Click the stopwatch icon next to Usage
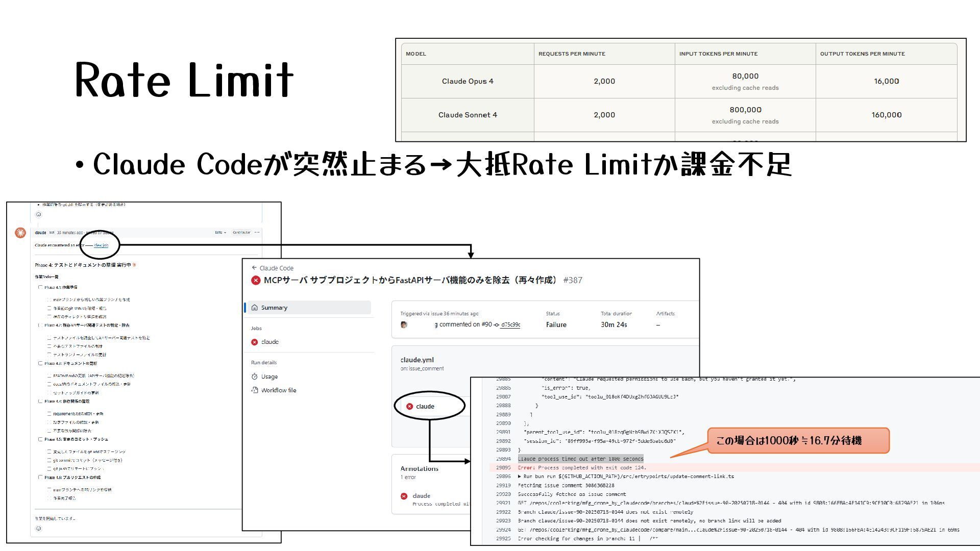The image size is (980, 551). [x=255, y=377]
